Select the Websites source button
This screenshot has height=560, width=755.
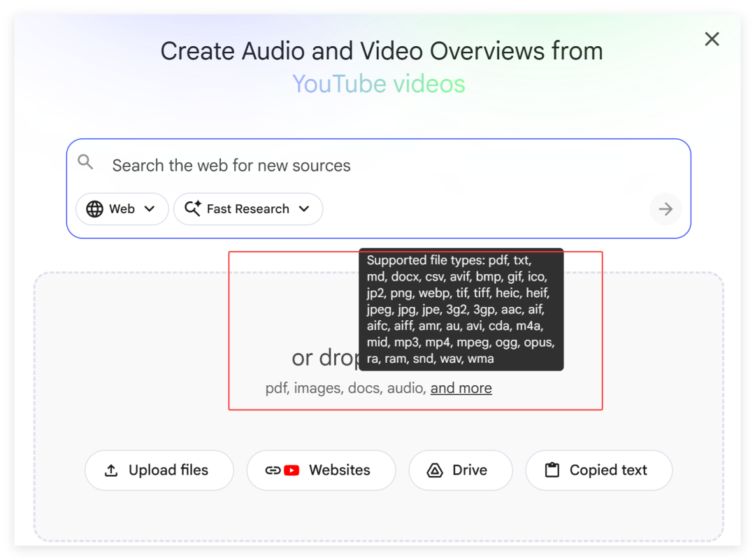point(322,471)
